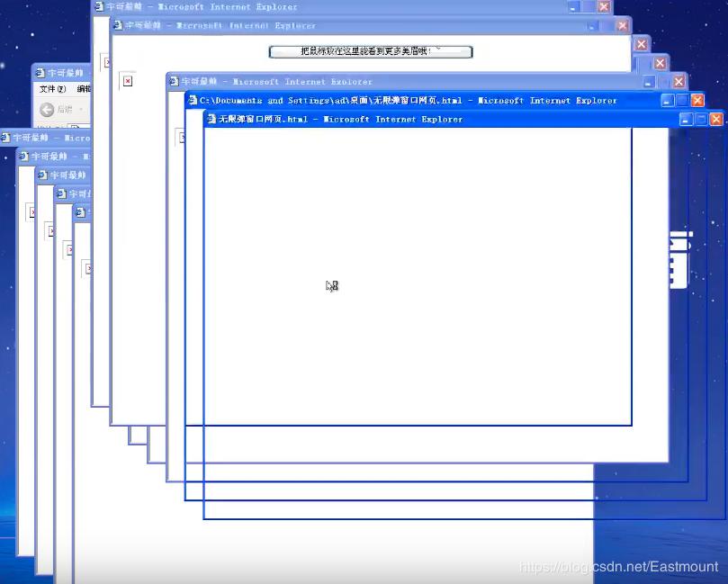
Task: Close the window containing the hover button
Action: pyautogui.click(x=622, y=26)
